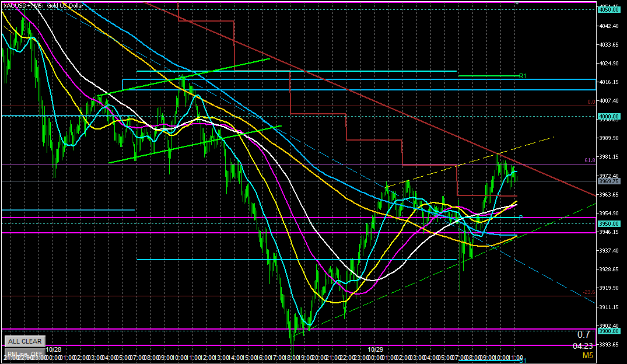Click the 4050.00 price level tag
627x364 pixels.
pyautogui.click(x=608, y=9)
